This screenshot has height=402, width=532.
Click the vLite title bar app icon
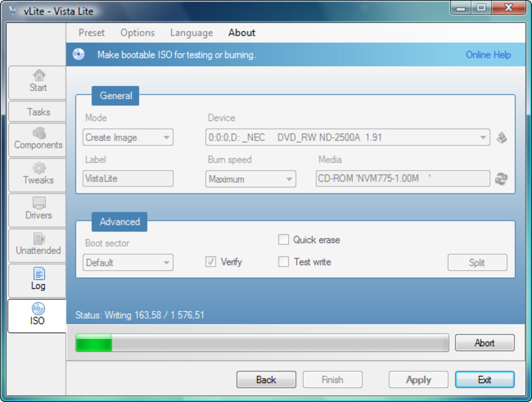point(12,11)
